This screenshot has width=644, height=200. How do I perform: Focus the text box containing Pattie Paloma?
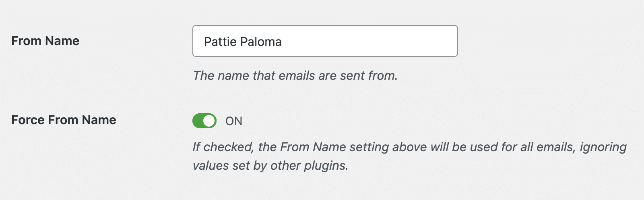tap(325, 41)
